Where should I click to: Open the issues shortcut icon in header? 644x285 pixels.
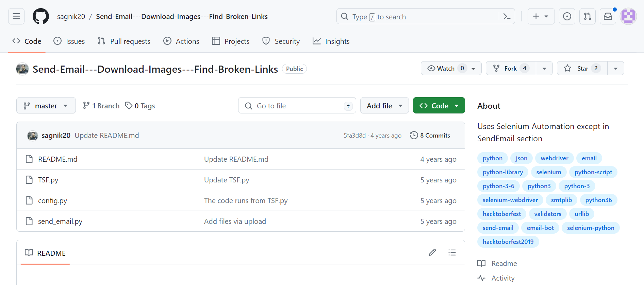[567, 16]
